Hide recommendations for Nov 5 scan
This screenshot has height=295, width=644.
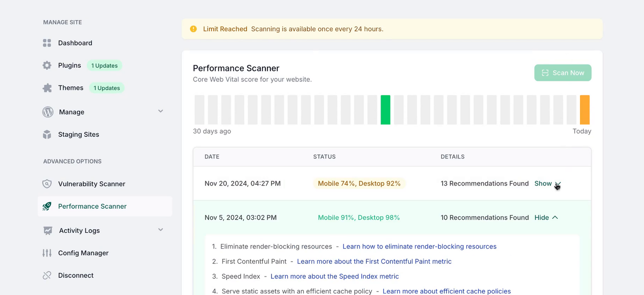pos(546,218)
